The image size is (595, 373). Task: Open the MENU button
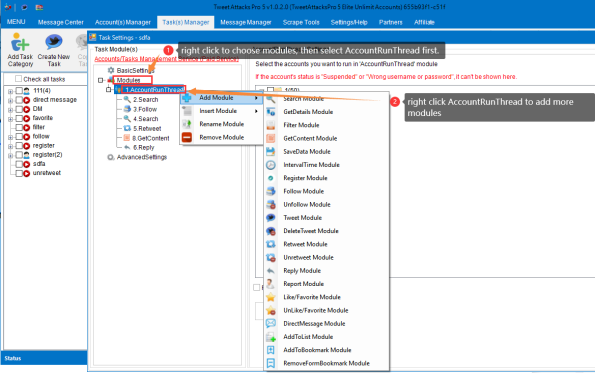pos(16,22)
